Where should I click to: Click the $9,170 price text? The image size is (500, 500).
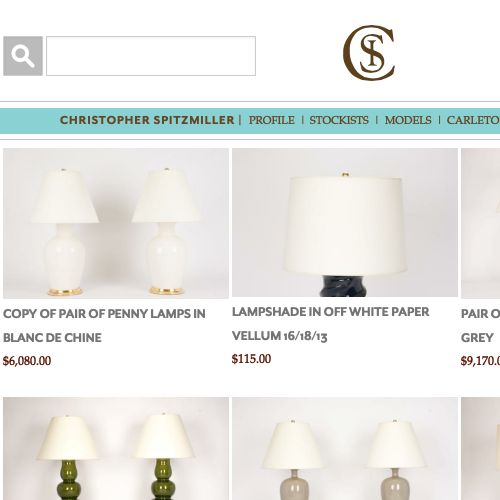click(x=480, y=361)
